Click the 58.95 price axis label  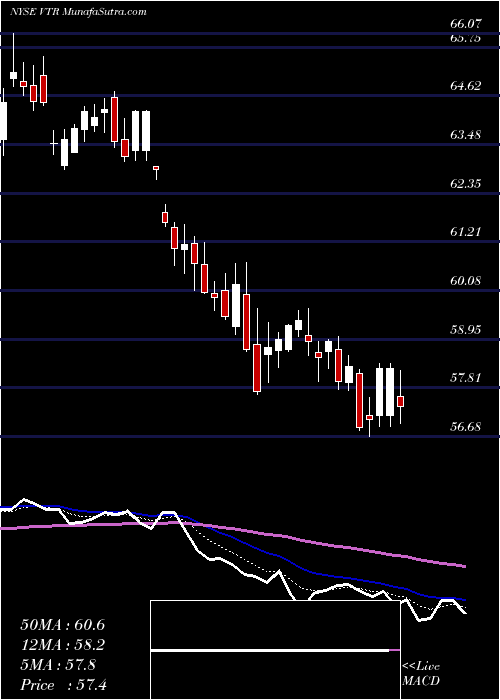tap(466, 329)
